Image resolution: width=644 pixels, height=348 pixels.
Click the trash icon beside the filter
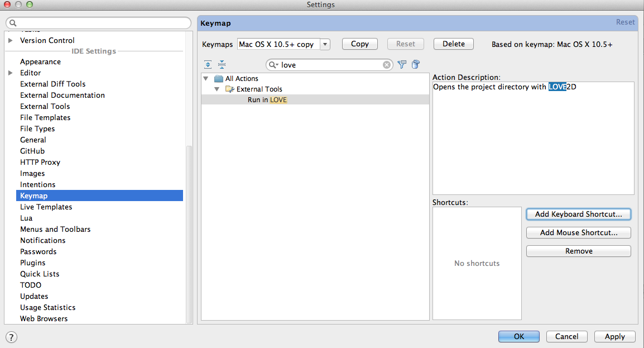415,65
